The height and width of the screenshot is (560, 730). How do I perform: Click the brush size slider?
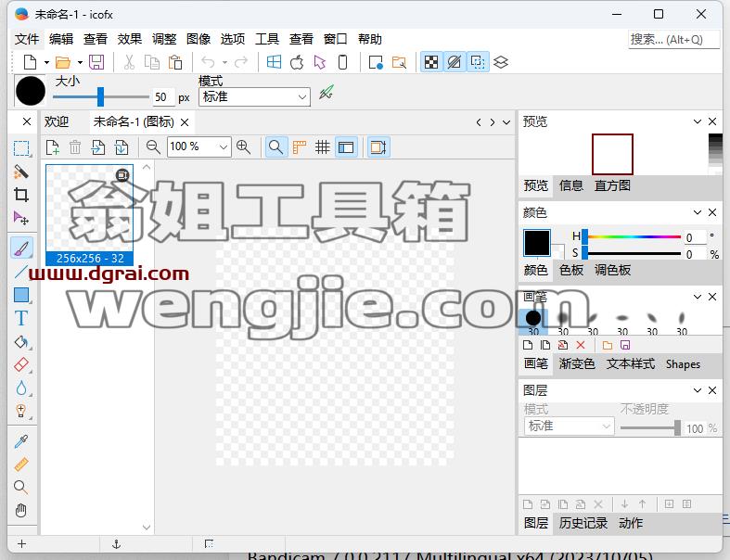click(101, 96)
